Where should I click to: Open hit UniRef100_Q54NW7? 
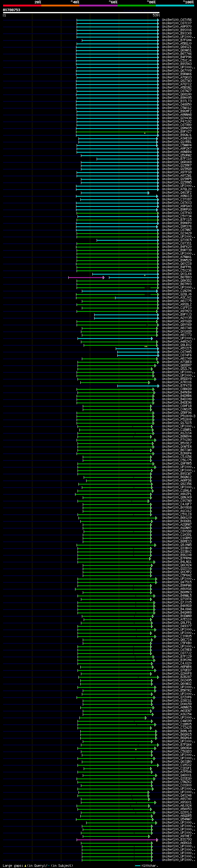coord(176,819)
